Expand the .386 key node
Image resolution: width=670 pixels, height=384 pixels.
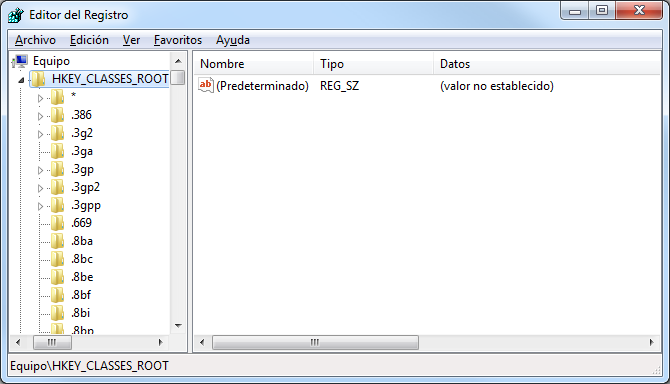[x=40, y=116]
